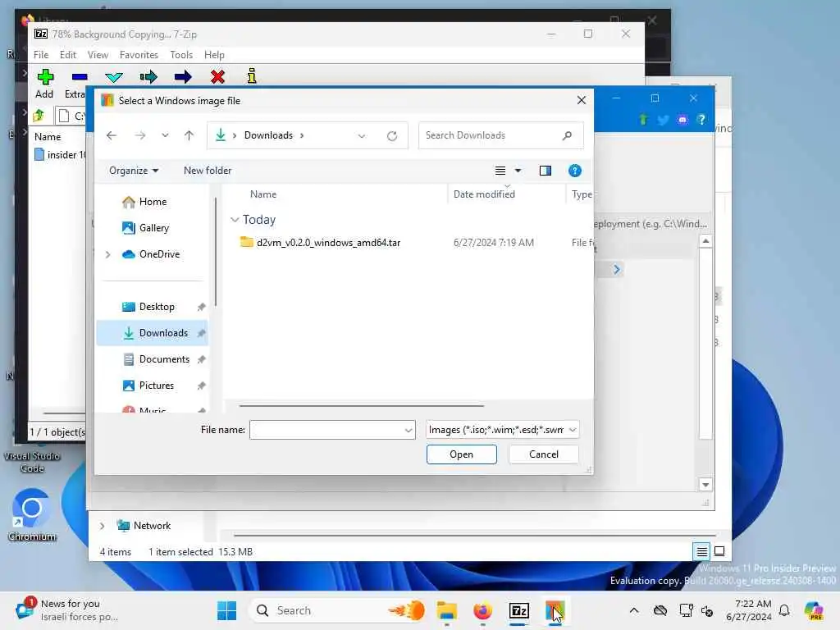The height and width of the screenshot is (630, 840).
Task: Click the 7-Zip Move blue arrow icon
Action: [183, 77]
